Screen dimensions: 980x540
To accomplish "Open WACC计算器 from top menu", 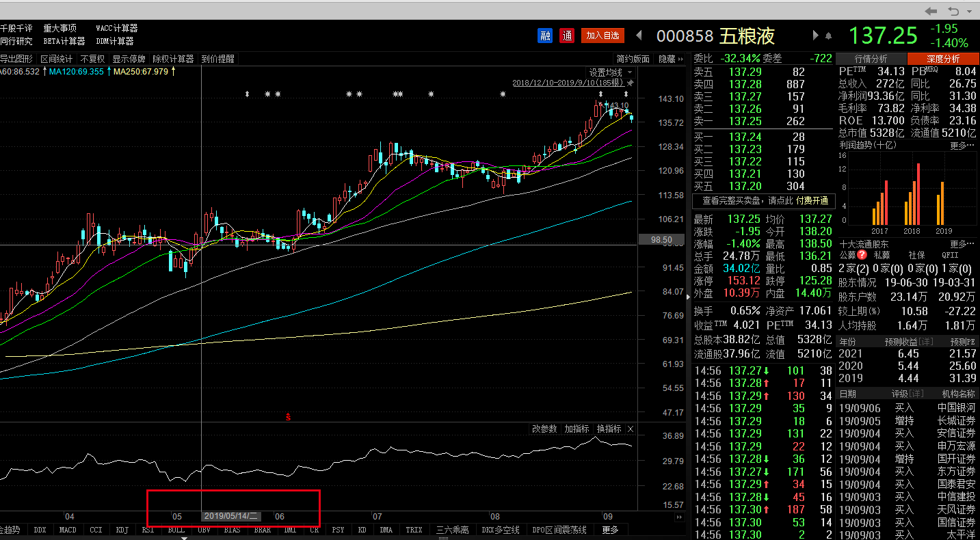I will point(117,29).
